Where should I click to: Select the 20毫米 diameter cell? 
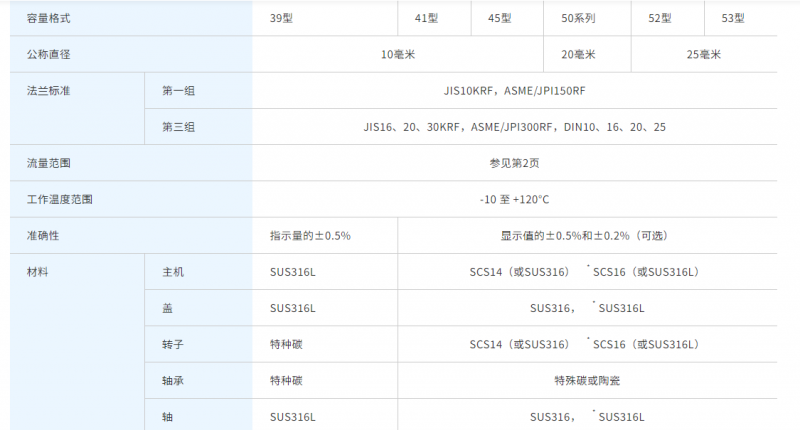578,55
